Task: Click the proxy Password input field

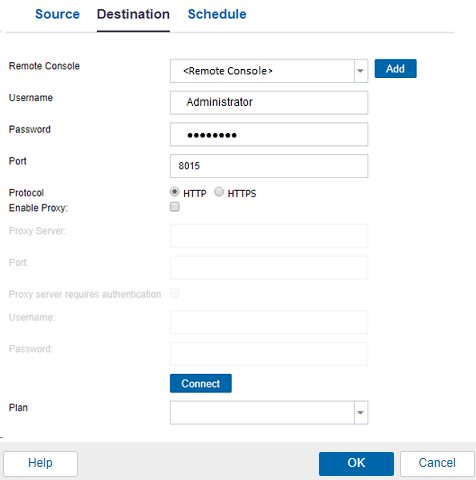Action: pyautogui.click(x=269, y=354)
